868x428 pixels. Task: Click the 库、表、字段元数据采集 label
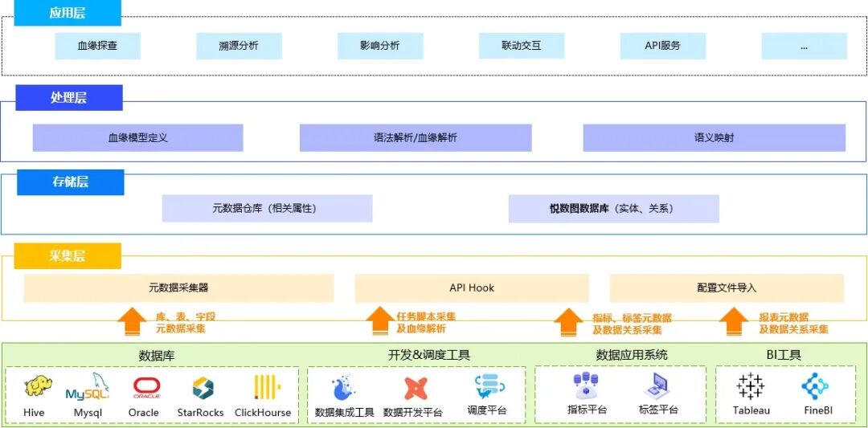186,323
